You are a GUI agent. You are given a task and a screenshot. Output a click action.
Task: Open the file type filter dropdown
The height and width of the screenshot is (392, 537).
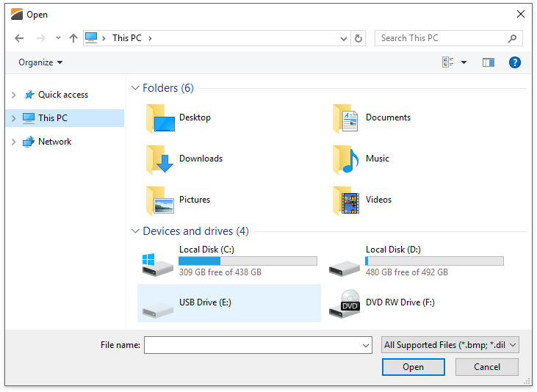click(x=450, y=345)
